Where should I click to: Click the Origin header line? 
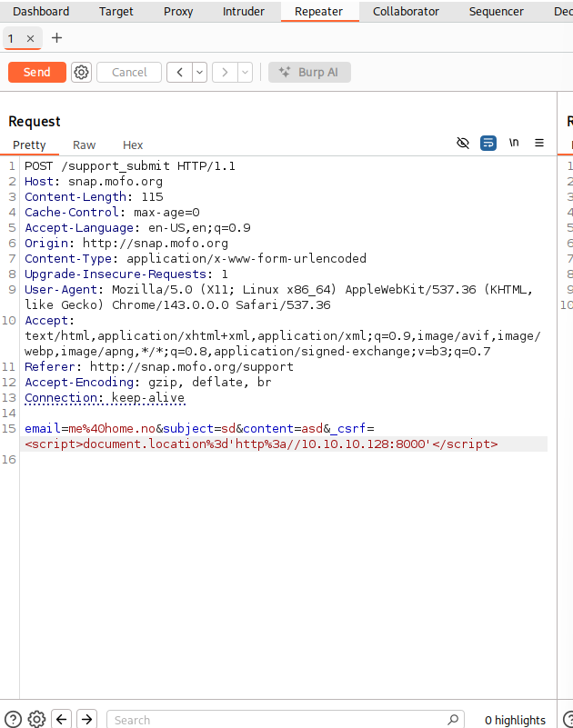click(x=126, y=243)
